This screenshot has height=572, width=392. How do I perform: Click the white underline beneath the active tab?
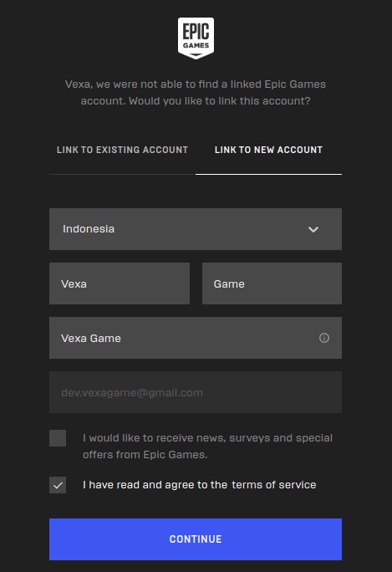coord(269,175)
